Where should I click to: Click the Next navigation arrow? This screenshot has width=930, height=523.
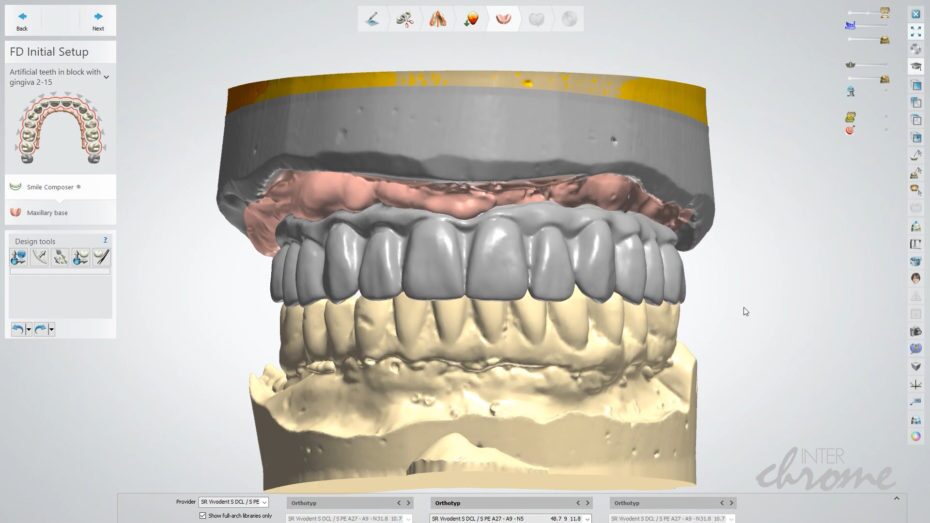(x=98, y=20)
